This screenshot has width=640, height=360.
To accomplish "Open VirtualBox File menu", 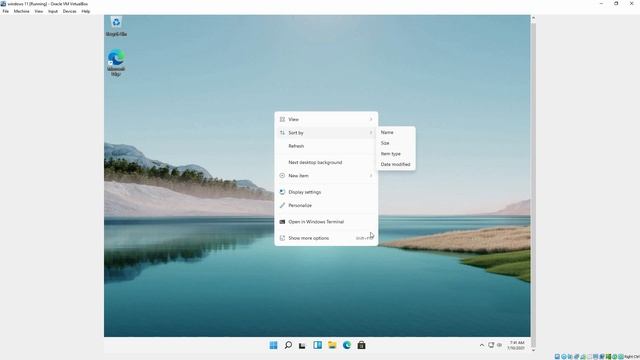I will click(x=6, y=11).
